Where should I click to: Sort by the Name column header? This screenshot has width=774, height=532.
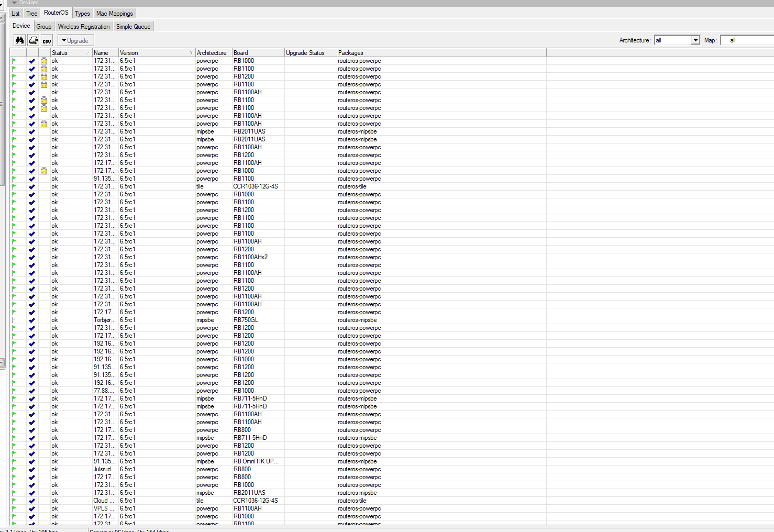pyautogui.click(x=105, y=53)
